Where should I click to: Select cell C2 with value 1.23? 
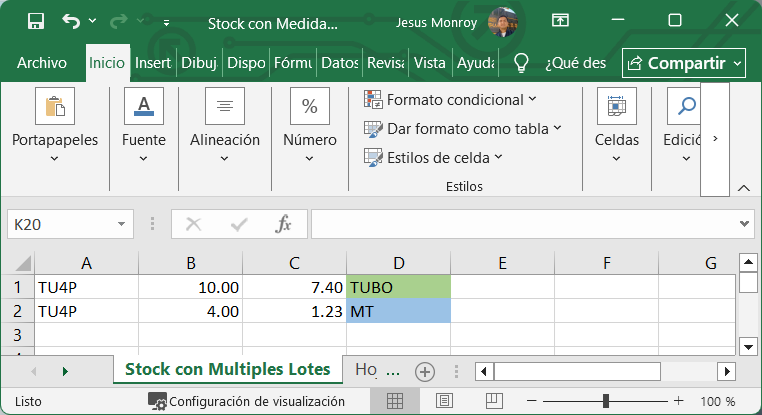(x=294, y=311)
